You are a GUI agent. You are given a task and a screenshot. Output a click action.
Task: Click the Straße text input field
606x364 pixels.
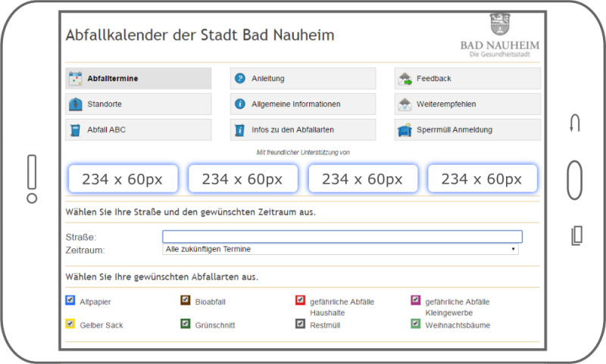click(342, 237)
